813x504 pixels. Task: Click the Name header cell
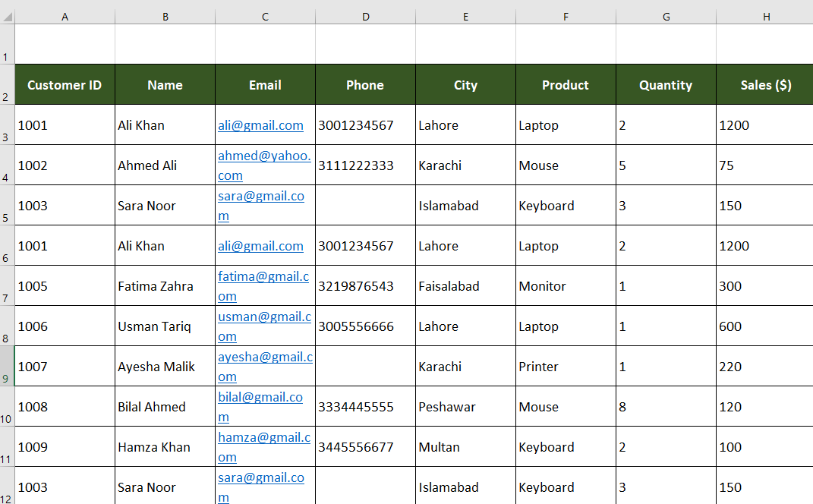(165, 84)
